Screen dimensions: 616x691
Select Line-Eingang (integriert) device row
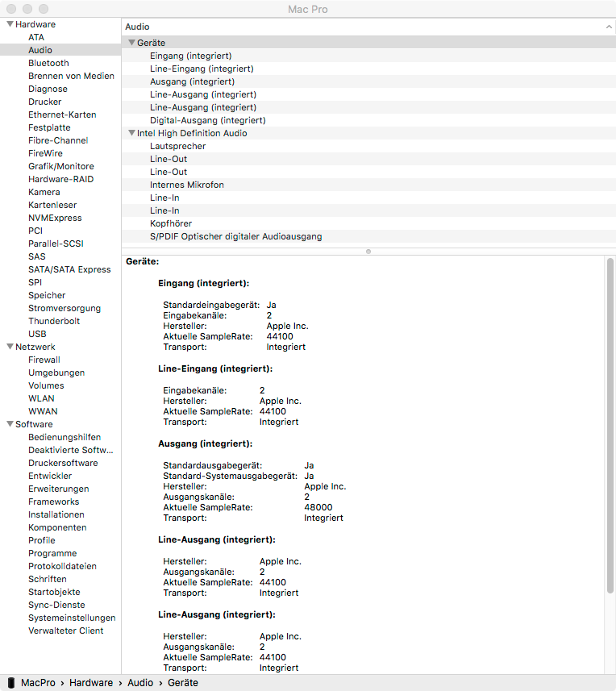point(368,69)
